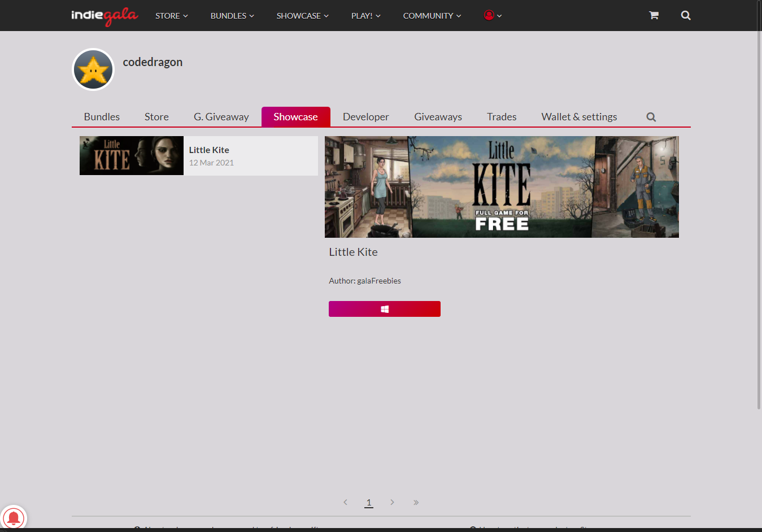This screenshot has height=532, width=762.
Task: Select the Little Kite list entry title
Action: pos(209,150)
